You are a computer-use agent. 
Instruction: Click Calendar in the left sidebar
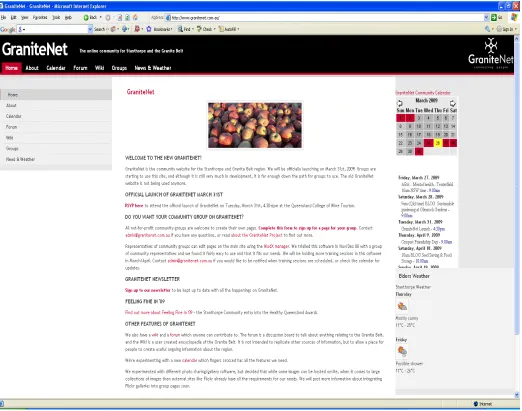point(56,116)
